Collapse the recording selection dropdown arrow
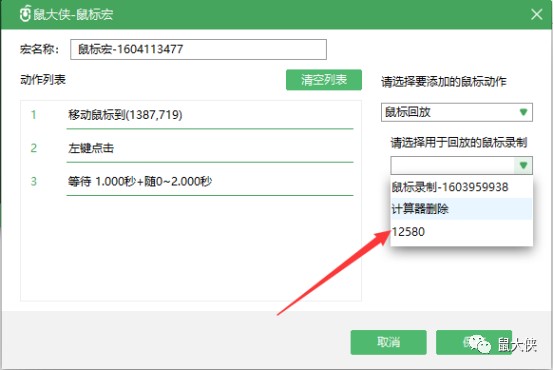 (x=523, y=165)
